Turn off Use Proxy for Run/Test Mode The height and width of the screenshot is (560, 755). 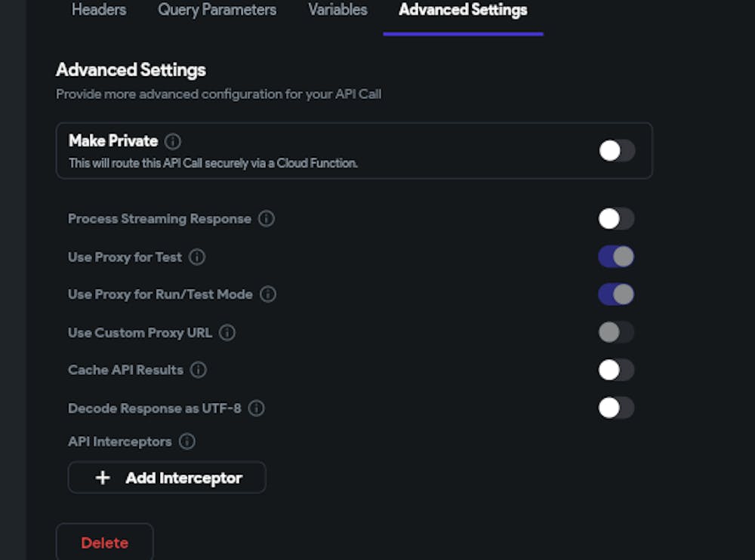click(x=616, y=294)
